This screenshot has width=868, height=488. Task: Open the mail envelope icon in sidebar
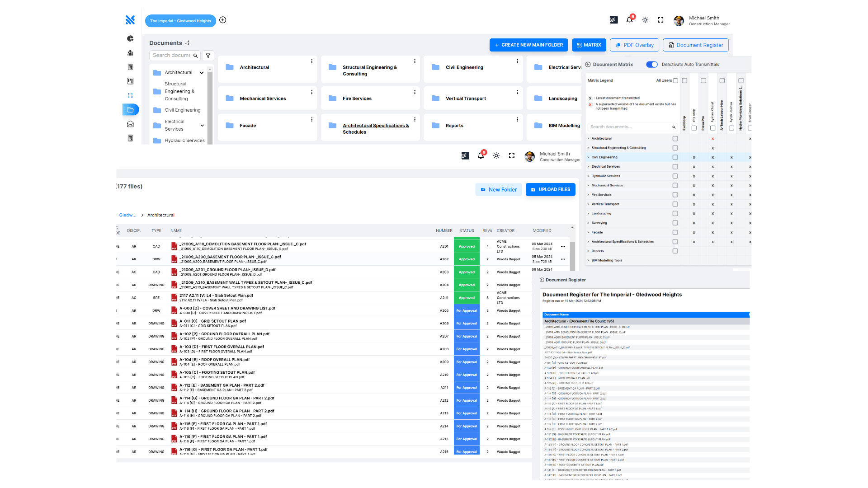[x=130, y=124]
